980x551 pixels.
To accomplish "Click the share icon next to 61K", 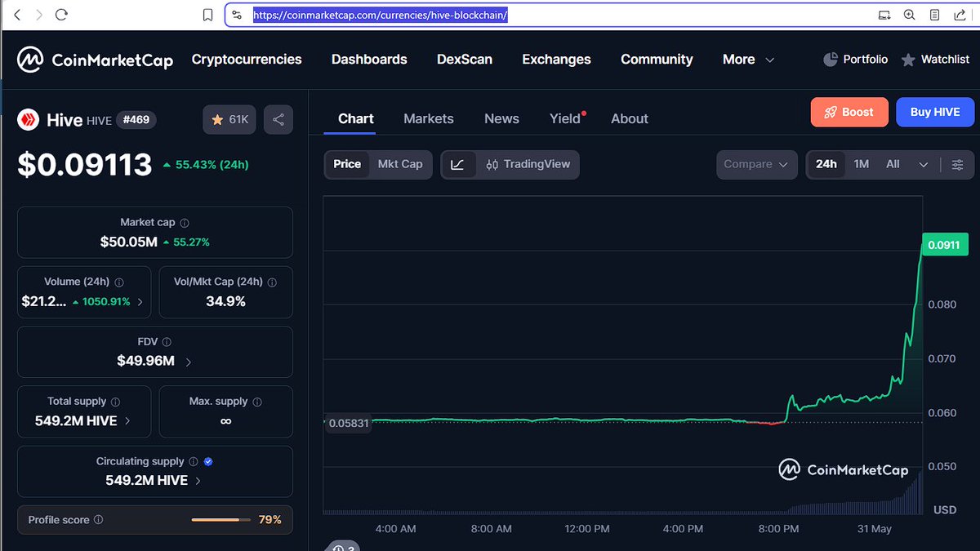I will pyautogui.click(x=278, y=119).
